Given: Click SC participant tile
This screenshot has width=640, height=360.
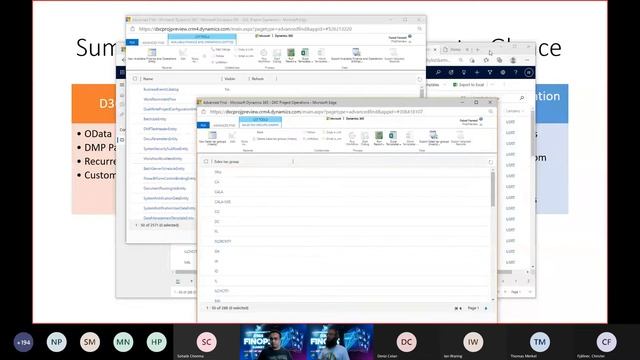Looking at the screenshot, I should point(207,342).
